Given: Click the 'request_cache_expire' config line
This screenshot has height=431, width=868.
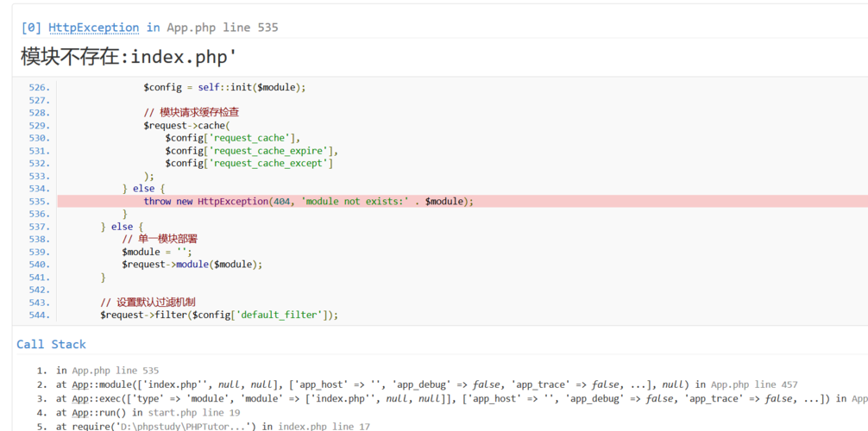Looking at the screenshot, I should (252, 151).
